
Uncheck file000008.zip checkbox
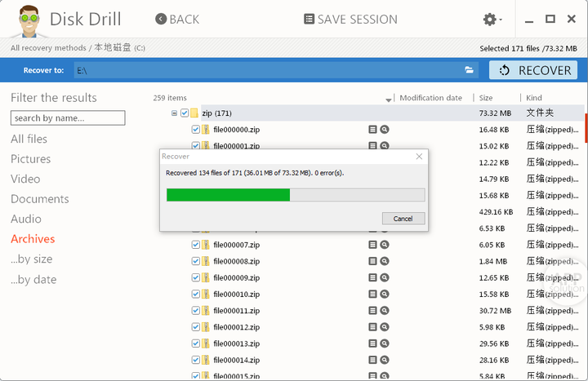coord(196,261)
